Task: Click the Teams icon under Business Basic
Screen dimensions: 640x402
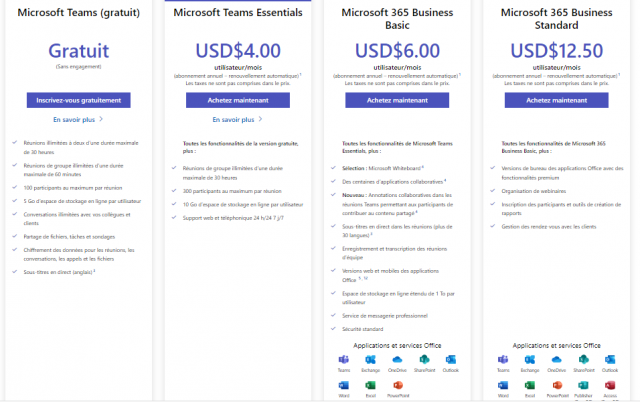Action: pos(344,360)
